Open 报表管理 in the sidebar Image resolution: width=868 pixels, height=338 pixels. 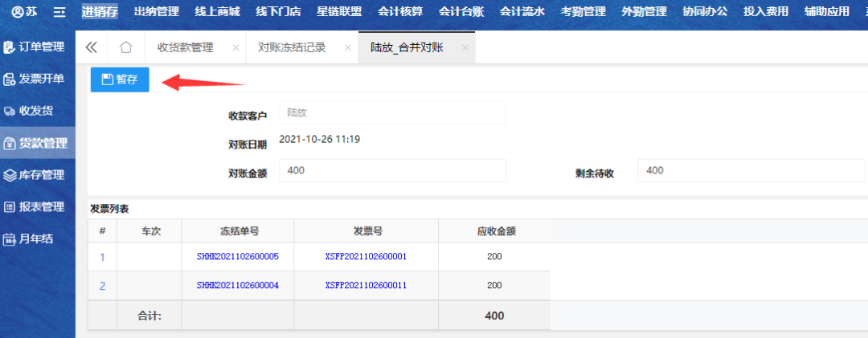pyautogui.click(x=38, y=207)
